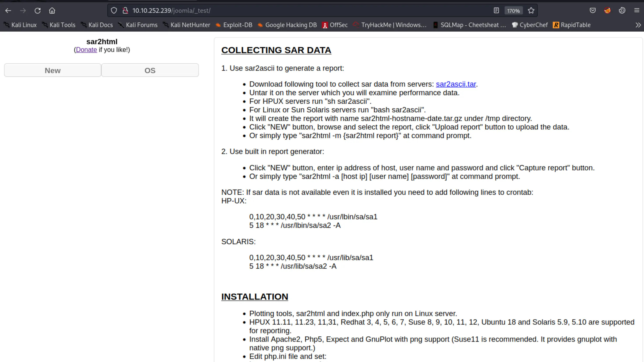Click the browser back arrow
644x362 pixels.
(8, 10)
